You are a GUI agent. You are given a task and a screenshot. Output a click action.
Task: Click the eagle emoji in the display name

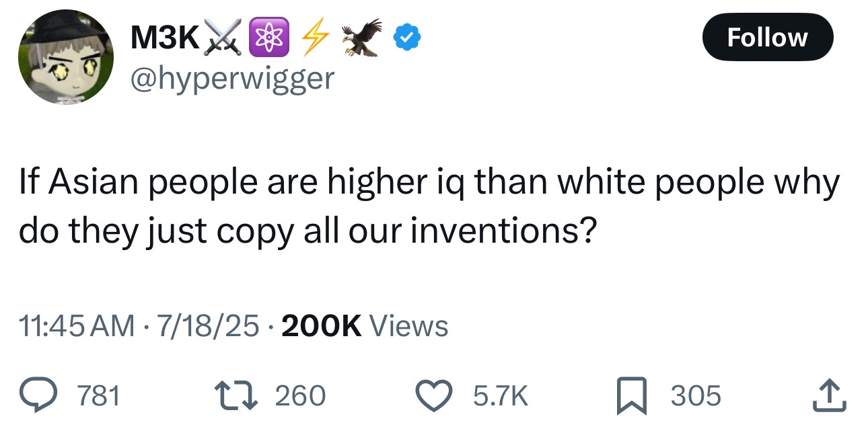coord(362,38)
